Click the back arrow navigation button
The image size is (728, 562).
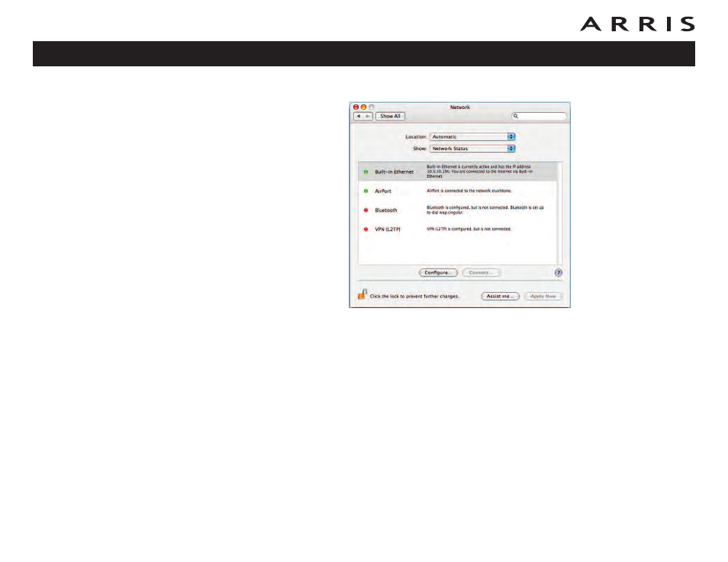point(359,116)
